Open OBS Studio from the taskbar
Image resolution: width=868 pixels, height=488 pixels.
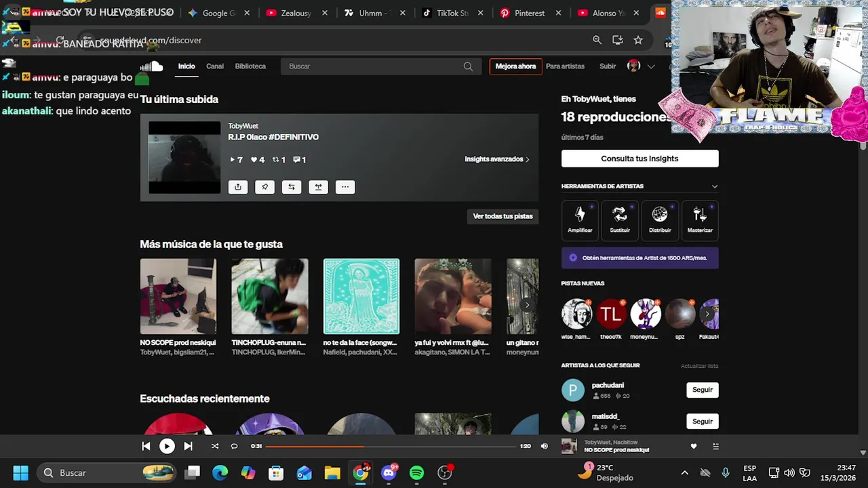click(445, 472)
